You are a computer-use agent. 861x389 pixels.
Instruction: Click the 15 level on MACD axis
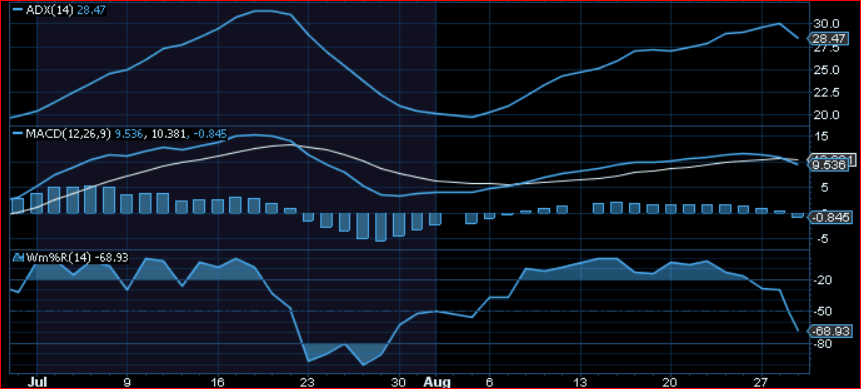coord(821,136)
